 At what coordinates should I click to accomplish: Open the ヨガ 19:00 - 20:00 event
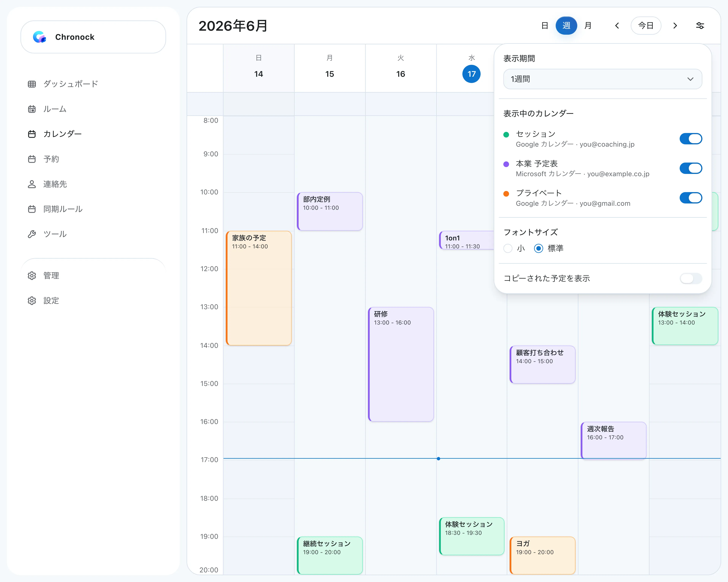pyautogui.click(x=543, y=555)
